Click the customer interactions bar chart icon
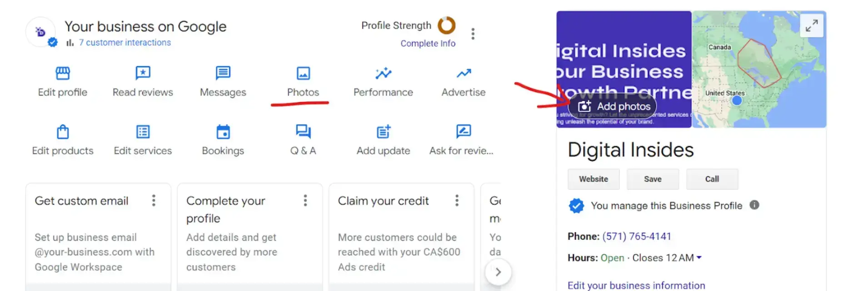Image resolution: width=868 pixels, height=291 pixels. pyautogui.click(x=70, y=43)
